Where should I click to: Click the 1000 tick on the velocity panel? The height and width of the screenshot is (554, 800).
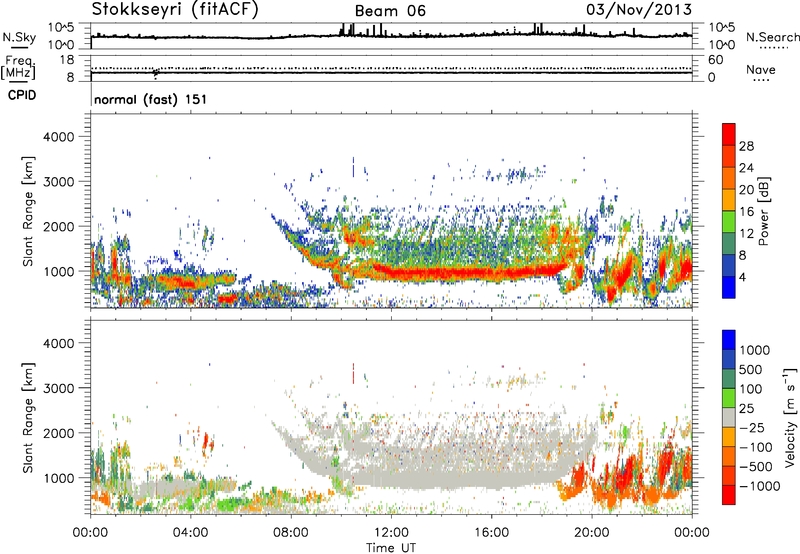tap(59, 478)
